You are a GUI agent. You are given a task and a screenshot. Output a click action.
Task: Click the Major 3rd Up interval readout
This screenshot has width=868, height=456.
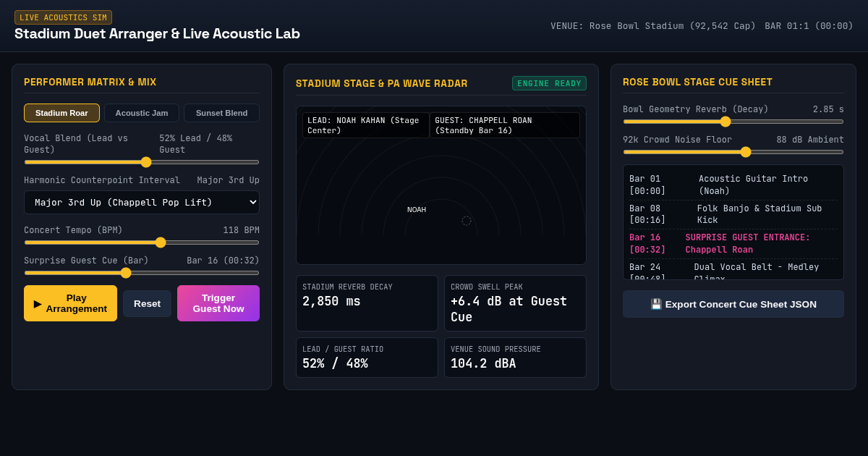click(x=228, y=180)
